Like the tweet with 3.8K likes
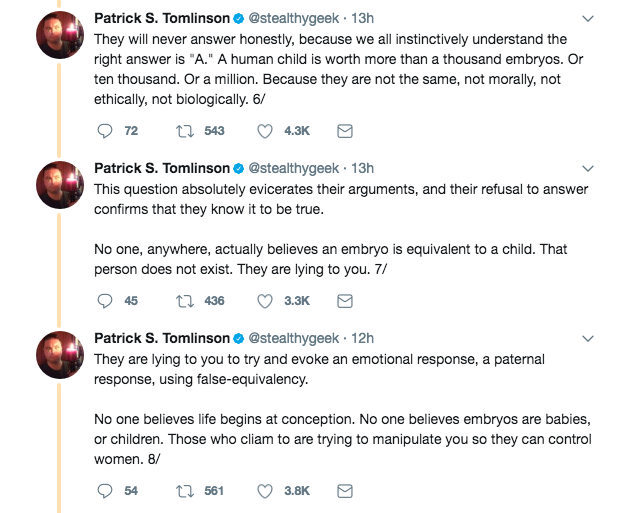This screenshot has width=633, height=513. (265, 490)
